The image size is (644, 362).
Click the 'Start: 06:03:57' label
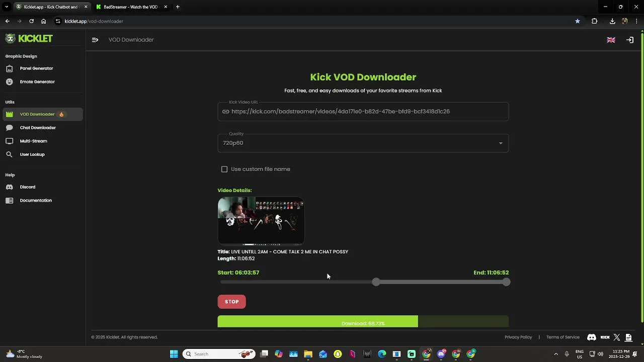click(238, 273)
